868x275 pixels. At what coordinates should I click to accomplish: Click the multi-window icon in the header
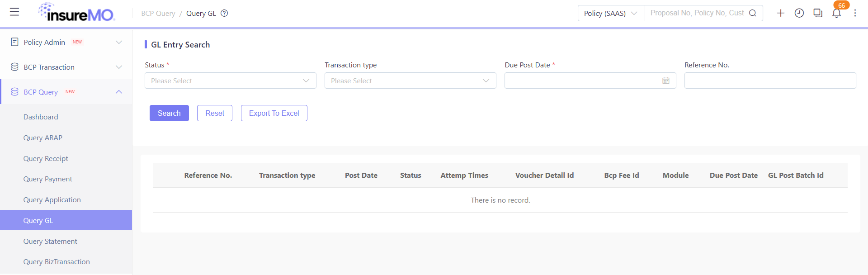[818, 13]
